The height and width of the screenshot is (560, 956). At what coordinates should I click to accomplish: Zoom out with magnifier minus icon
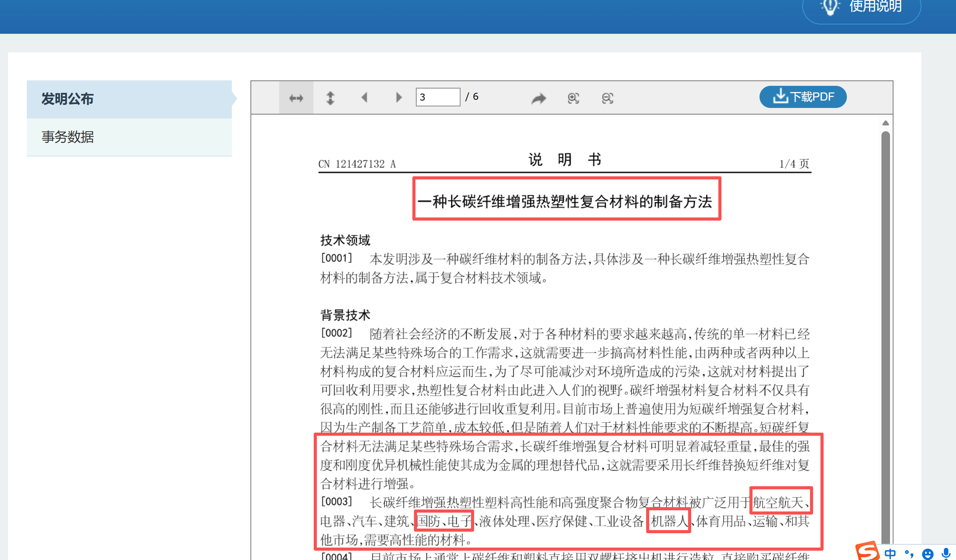tap(607, 98)
